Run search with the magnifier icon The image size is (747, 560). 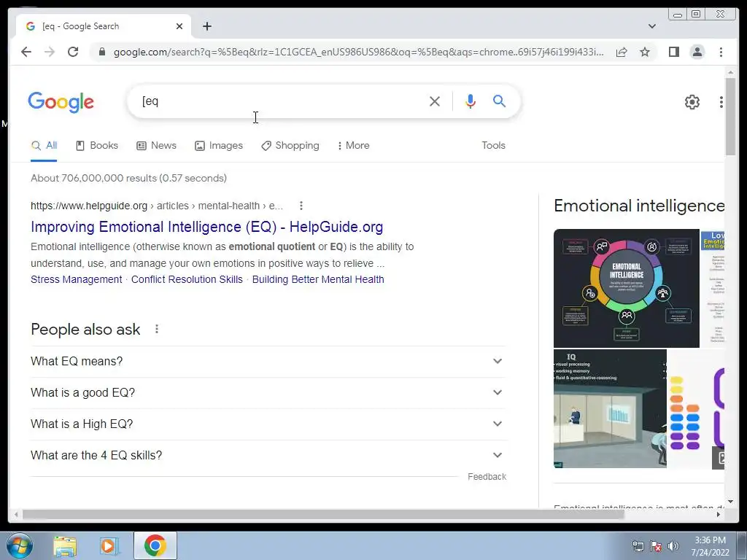tap(499, 101)
